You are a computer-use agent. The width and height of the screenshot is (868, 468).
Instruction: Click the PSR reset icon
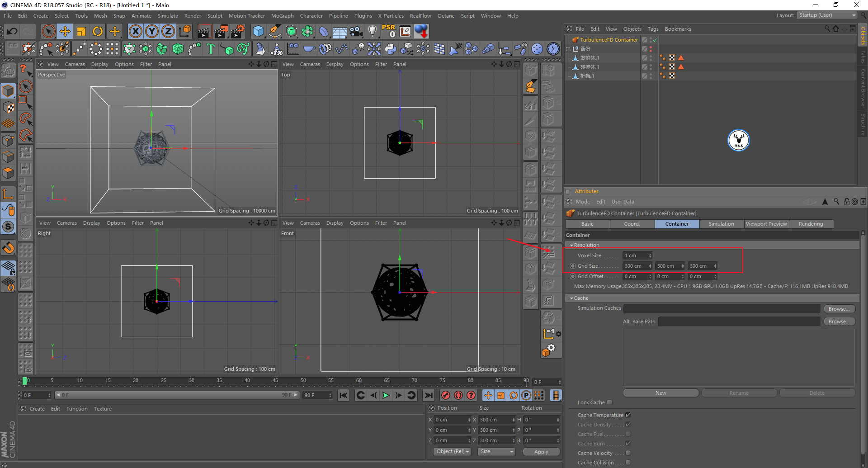[x=389, y=31]
